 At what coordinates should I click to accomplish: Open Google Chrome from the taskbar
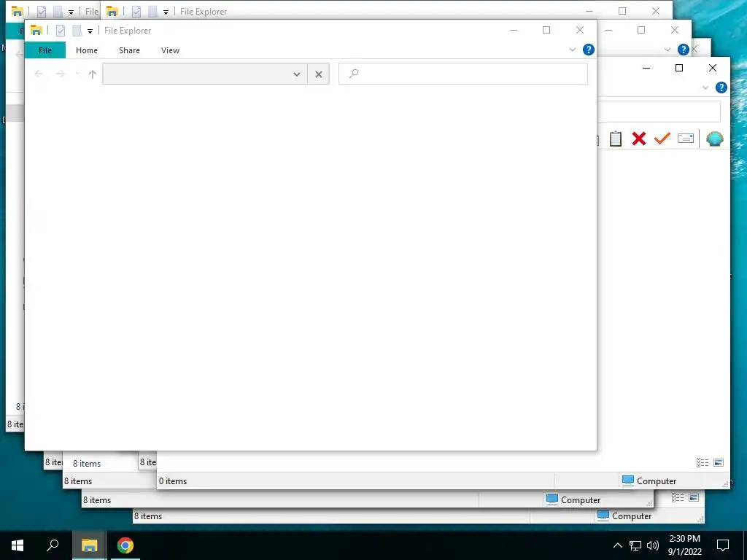click(x=125, y=545)
